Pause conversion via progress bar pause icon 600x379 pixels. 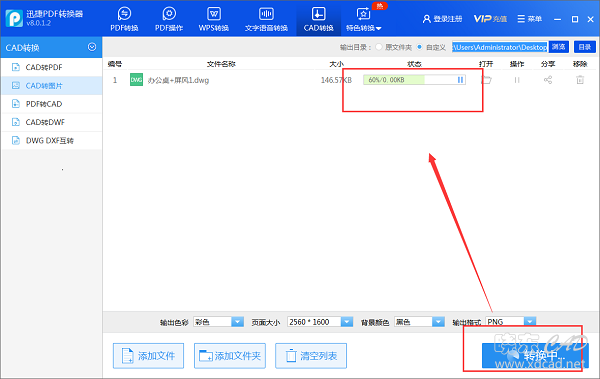pyautogui.click(x=460, y=80)
